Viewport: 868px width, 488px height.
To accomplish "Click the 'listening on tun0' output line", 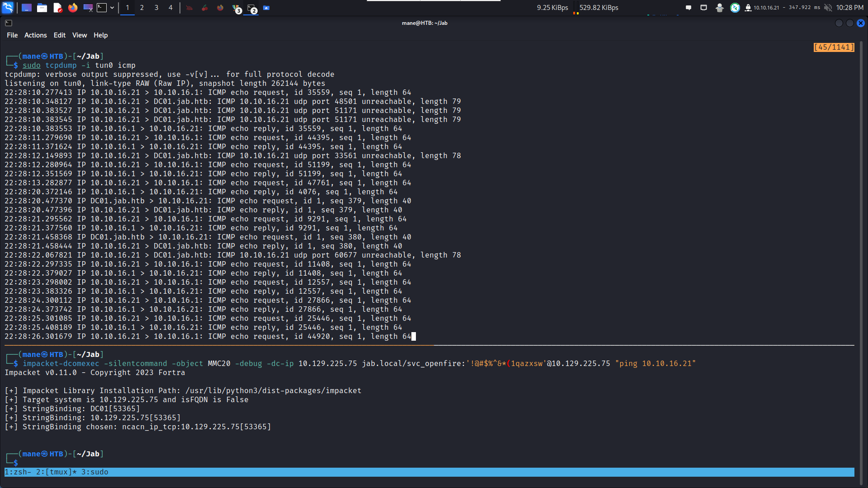I will click(165, 84).
